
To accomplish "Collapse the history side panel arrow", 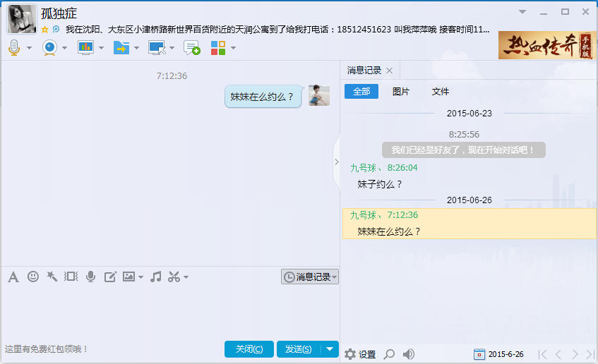I will (x=337, y=162).
